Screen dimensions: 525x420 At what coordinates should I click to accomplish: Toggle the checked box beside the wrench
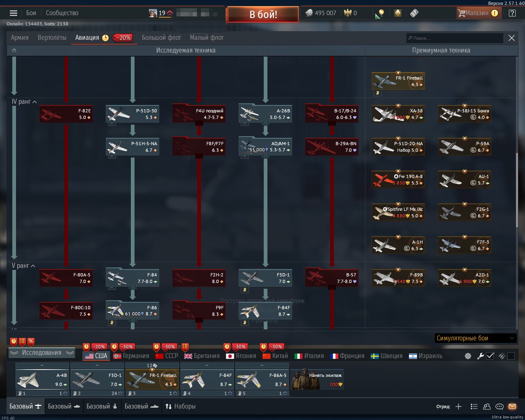tap(490, 356)
